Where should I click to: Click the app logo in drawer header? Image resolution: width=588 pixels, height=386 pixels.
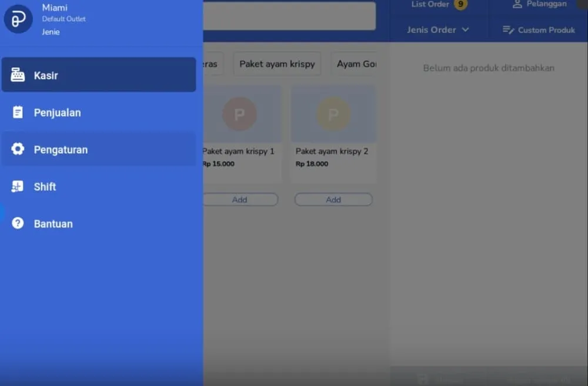18,19
